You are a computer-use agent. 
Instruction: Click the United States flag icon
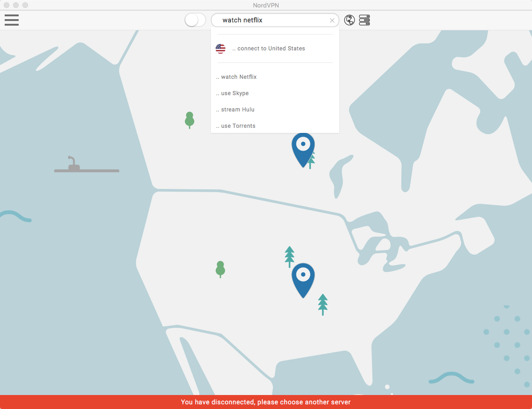[x=221, y=49]
